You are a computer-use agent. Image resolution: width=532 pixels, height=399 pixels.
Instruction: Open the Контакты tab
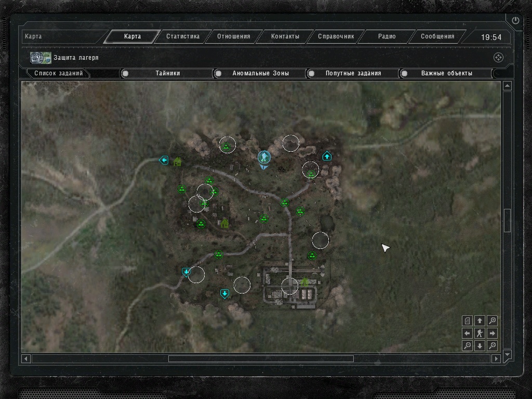[x=285, y=37]
